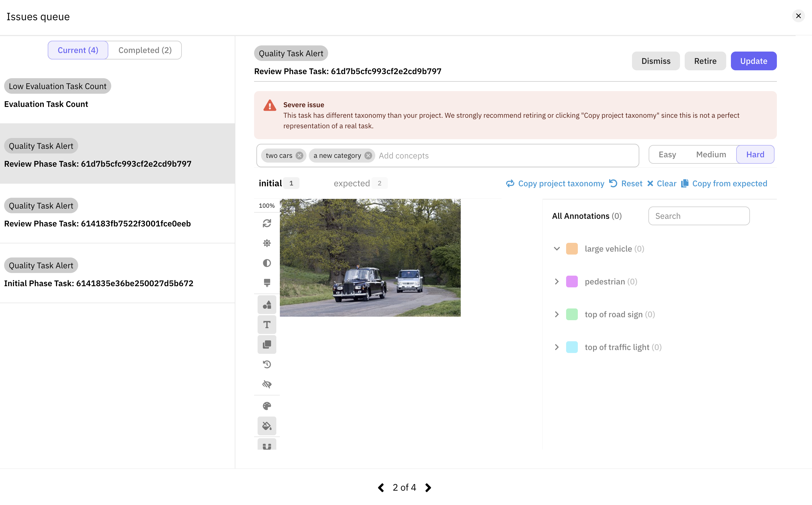Click the fill bucket tool icon
Screen dimensions: 812x505
267,426
